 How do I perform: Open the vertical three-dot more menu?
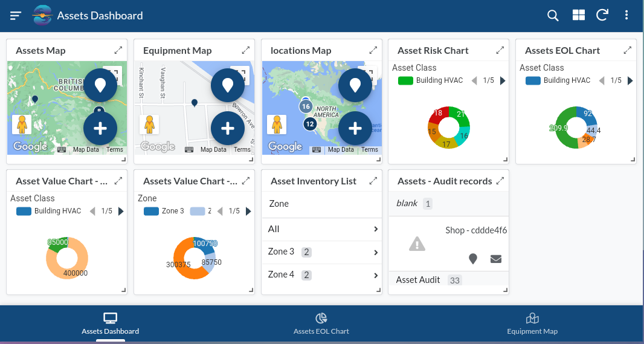[626, 16]
